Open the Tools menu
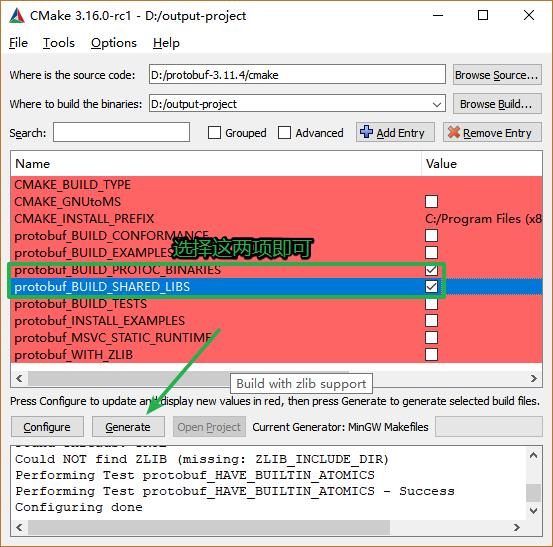The width and height of the screenshot is (553, 547). pos(59,43)
